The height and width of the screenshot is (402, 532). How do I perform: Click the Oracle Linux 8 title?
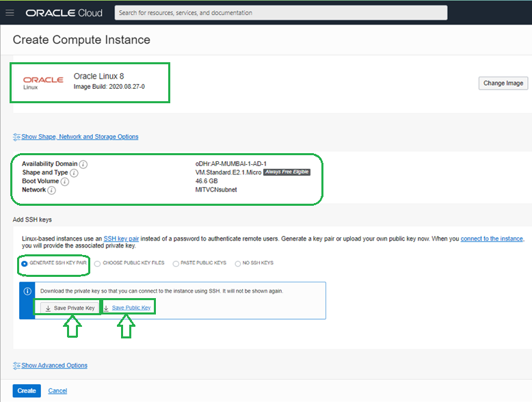98,76
